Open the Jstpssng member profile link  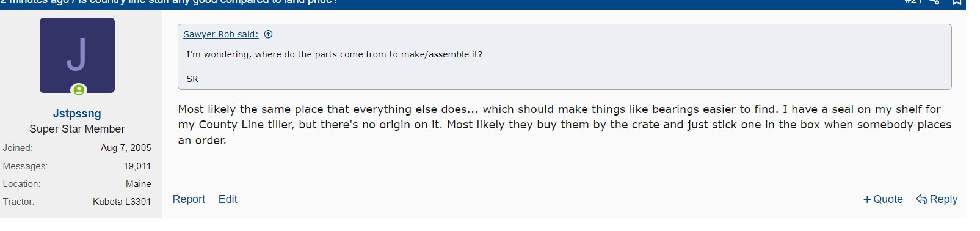77,114
